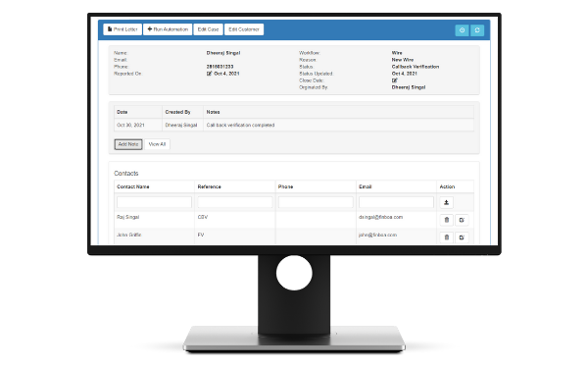
Task: Run Automation from the toolbar
Action: coord(168,29)
